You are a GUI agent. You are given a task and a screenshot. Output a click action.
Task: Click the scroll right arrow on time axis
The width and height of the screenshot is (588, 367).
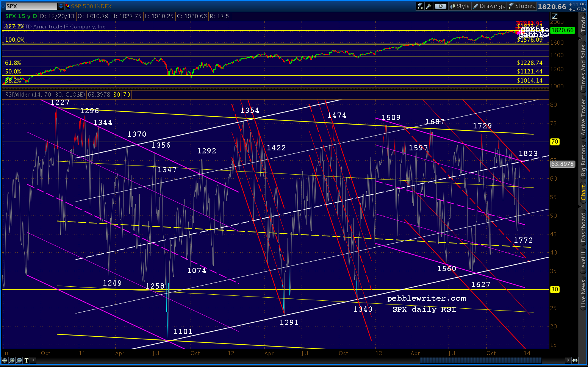point(568,360)
